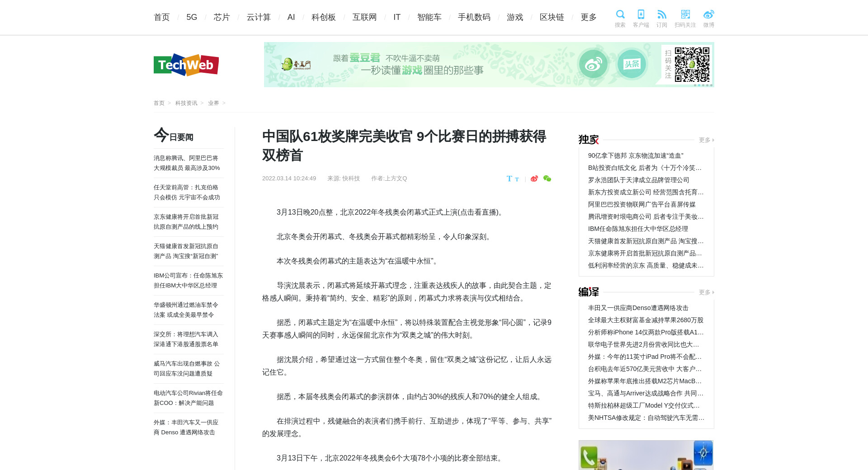Open the 区块链 navigation item
Image resolution: width=868 pixels, height=470 pixels.
[552, 17]
